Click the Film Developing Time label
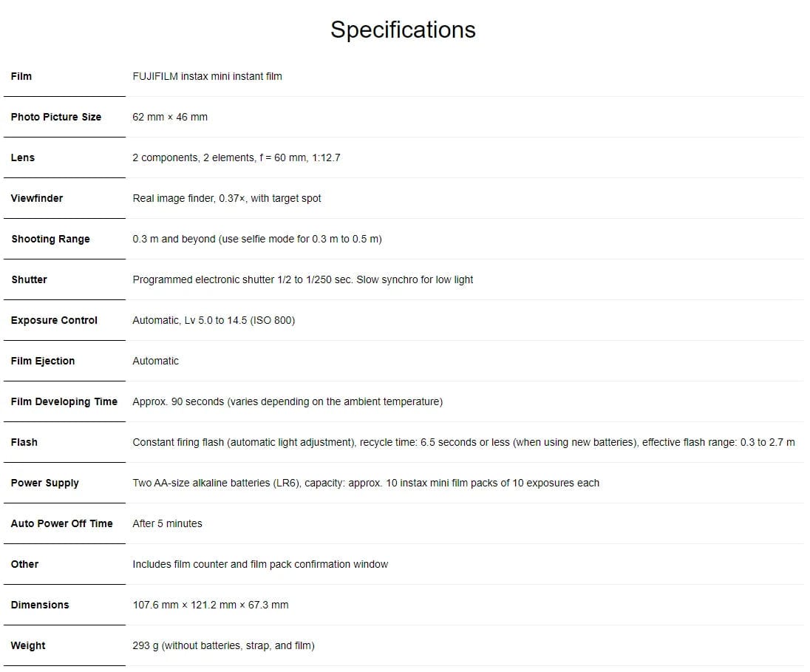Viewport: 810px width, 672px height. click(x=64, y=401)
